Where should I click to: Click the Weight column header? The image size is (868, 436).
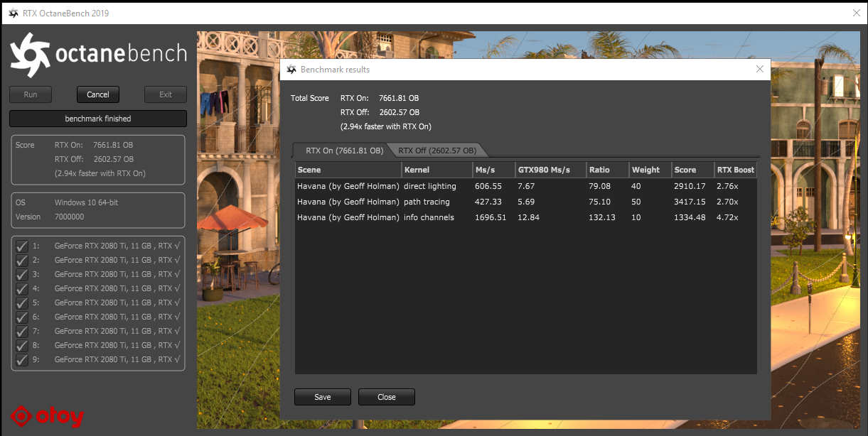650,170
